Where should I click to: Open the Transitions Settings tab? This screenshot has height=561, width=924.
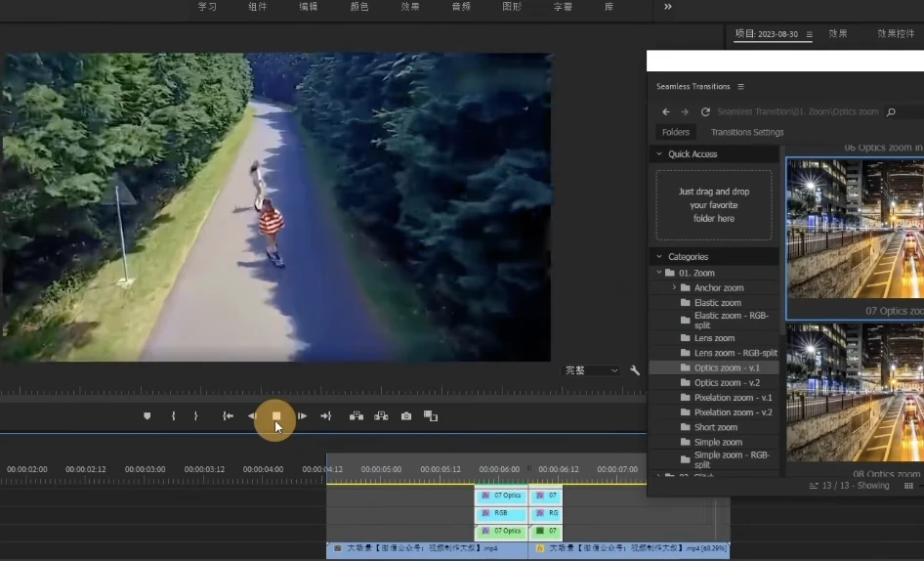746,132
